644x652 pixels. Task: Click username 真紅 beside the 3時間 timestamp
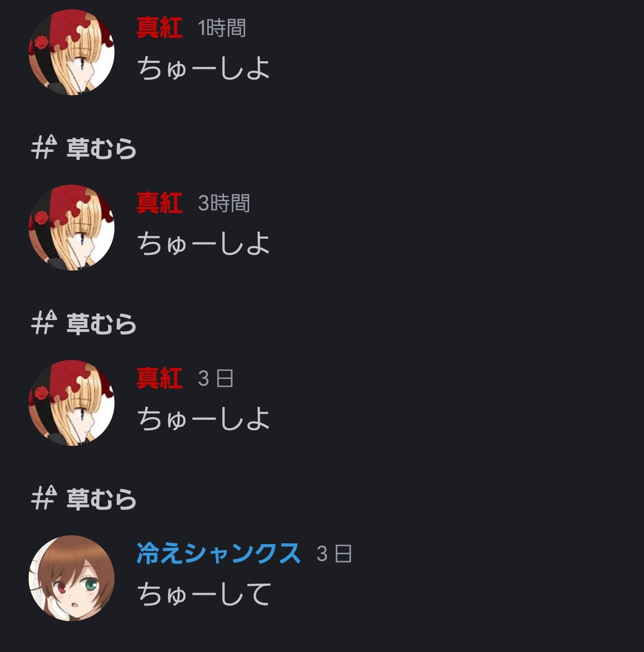[160, 203]
